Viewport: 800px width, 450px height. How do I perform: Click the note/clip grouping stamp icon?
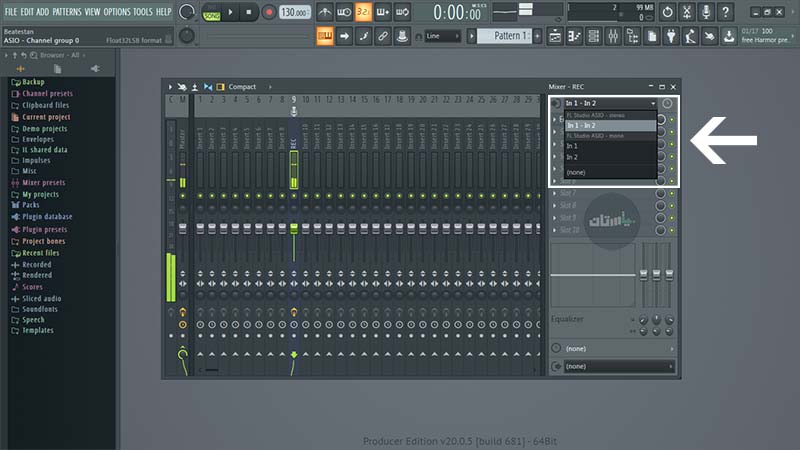click(402, 36)
